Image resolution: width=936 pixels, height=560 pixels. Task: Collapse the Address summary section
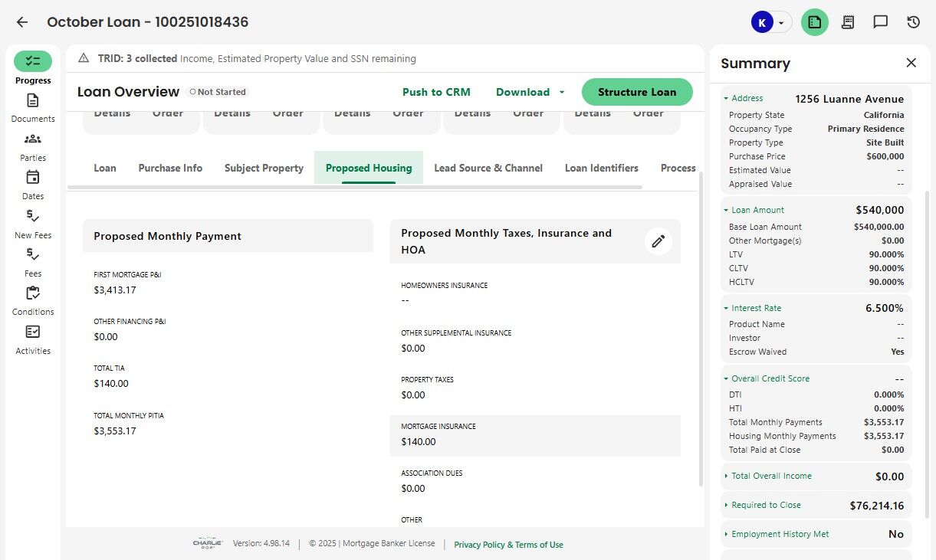727,99
